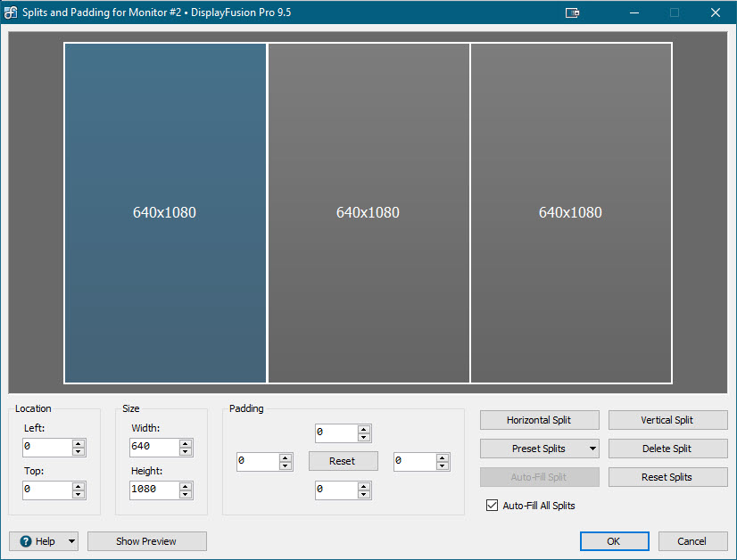Decrease Left location with down arrow
This screenshot has width=737, height=560.
(x=79, y=451)
